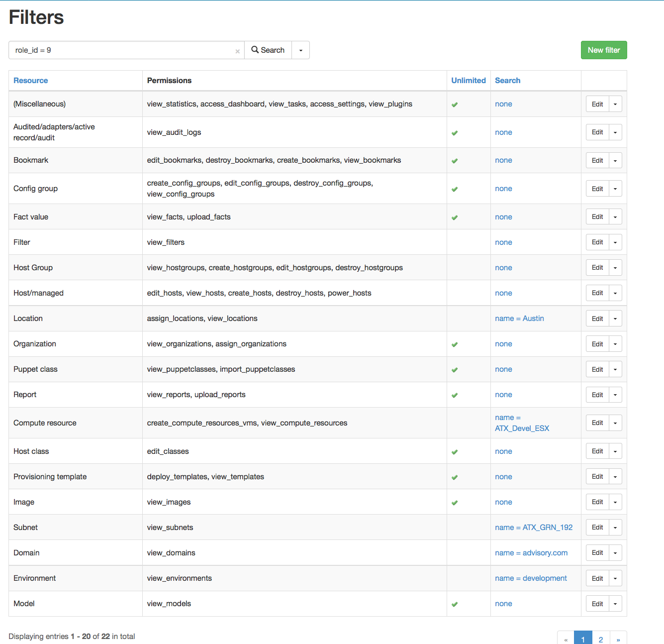Create a New filter
Viewport: 664px width, 644px height.
coord(604,50)
